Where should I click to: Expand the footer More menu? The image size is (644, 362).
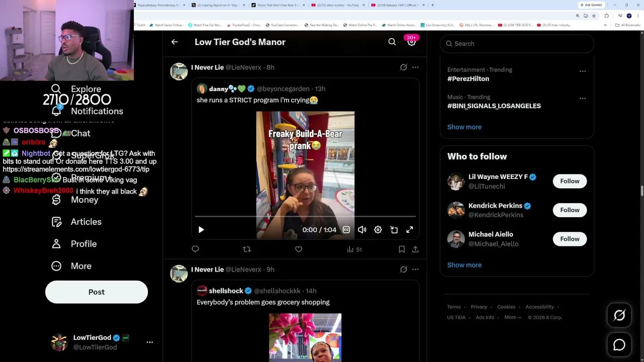click(x=513, y=318)
